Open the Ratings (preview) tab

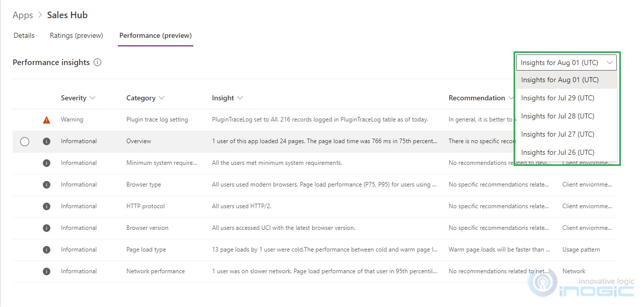(77, 36)
